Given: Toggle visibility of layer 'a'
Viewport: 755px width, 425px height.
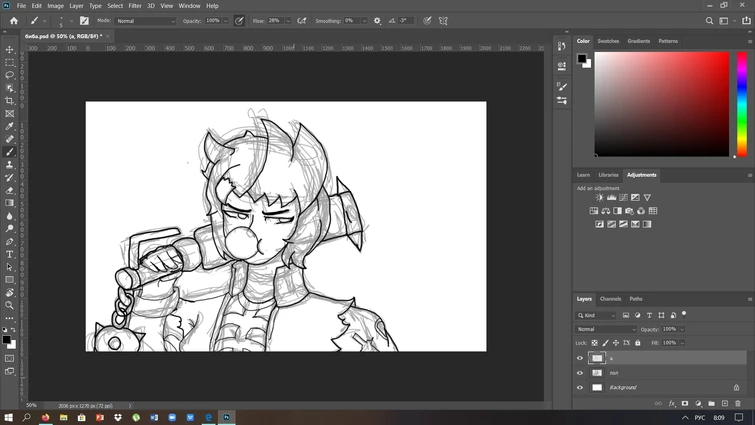Looking at the screenshot, I should coord(580,358).
